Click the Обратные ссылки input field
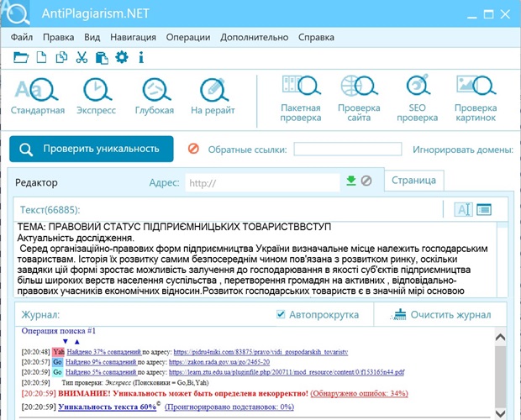The width and height of the screenshot is (521, 420). 348,149
